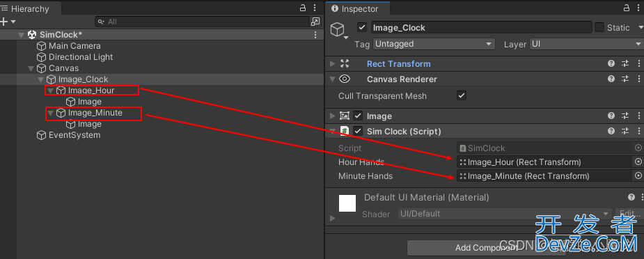Open Canvas Renderer preset selector icon

coord(625,79)
